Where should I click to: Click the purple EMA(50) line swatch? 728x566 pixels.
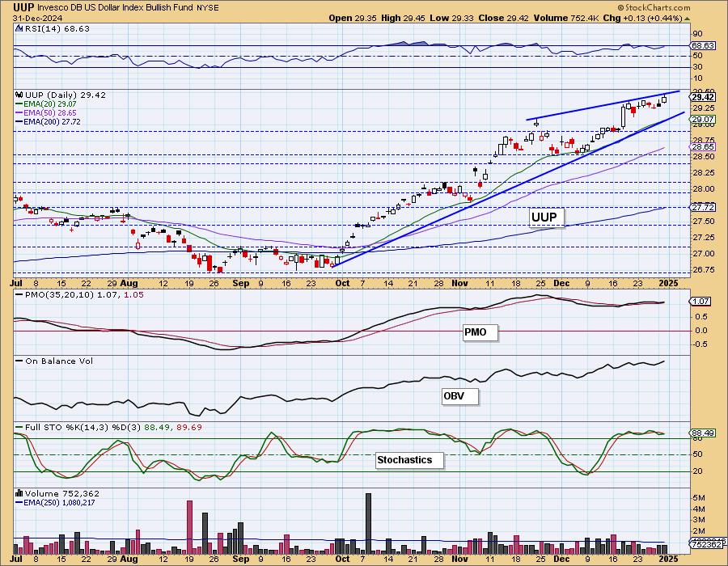pos(19,112)
